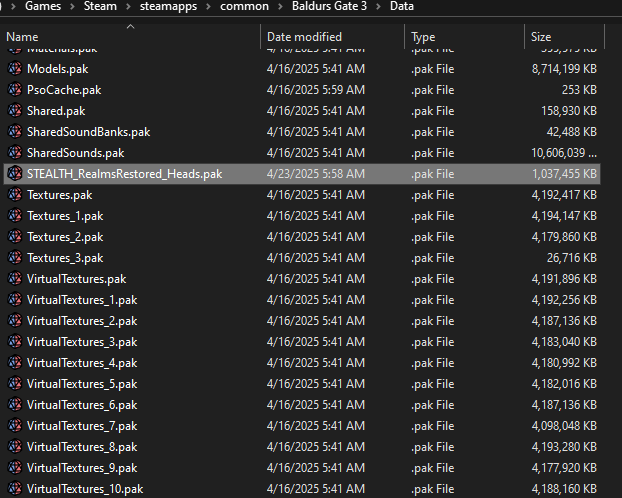
Task: Select the Shared.pak file name
Action: click(56, 111)
